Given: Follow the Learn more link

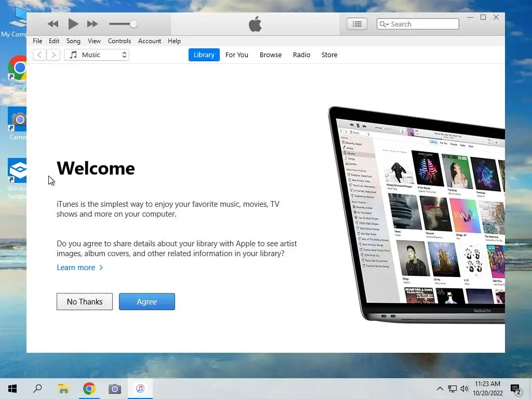Looking at the screenshot, I should [79, 268].
